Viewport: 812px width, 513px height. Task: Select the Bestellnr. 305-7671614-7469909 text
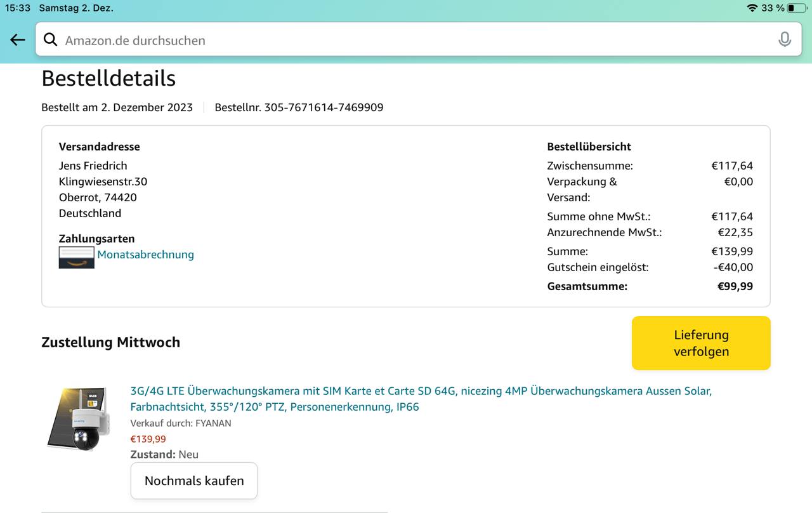tap(299, 107)
